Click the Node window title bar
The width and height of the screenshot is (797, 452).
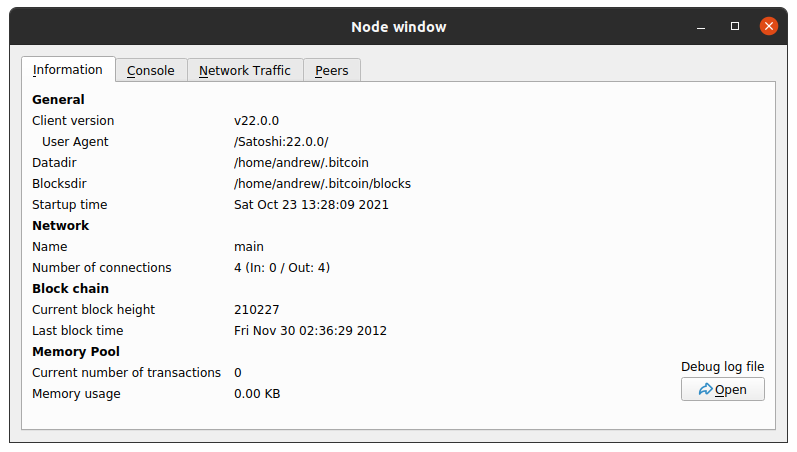[398, 26]
